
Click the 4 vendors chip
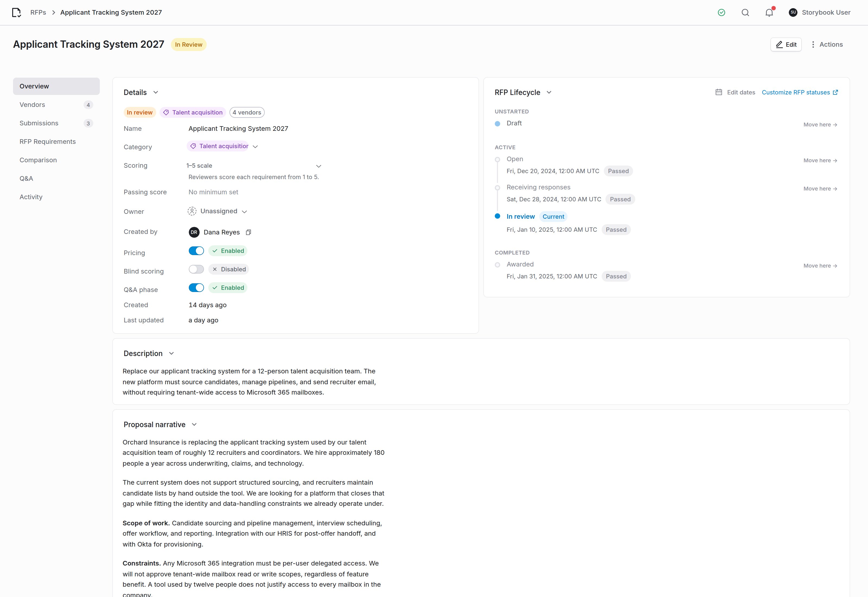coord(247,113)
